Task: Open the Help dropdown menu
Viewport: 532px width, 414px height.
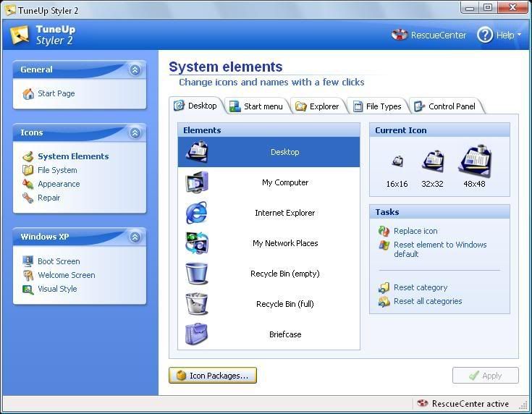Action: point(499,35)
